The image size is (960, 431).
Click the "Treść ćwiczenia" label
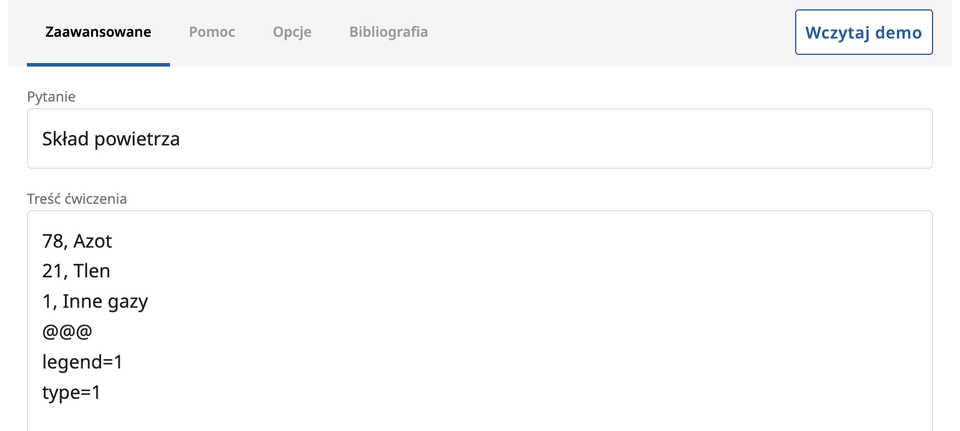(77, 199)
